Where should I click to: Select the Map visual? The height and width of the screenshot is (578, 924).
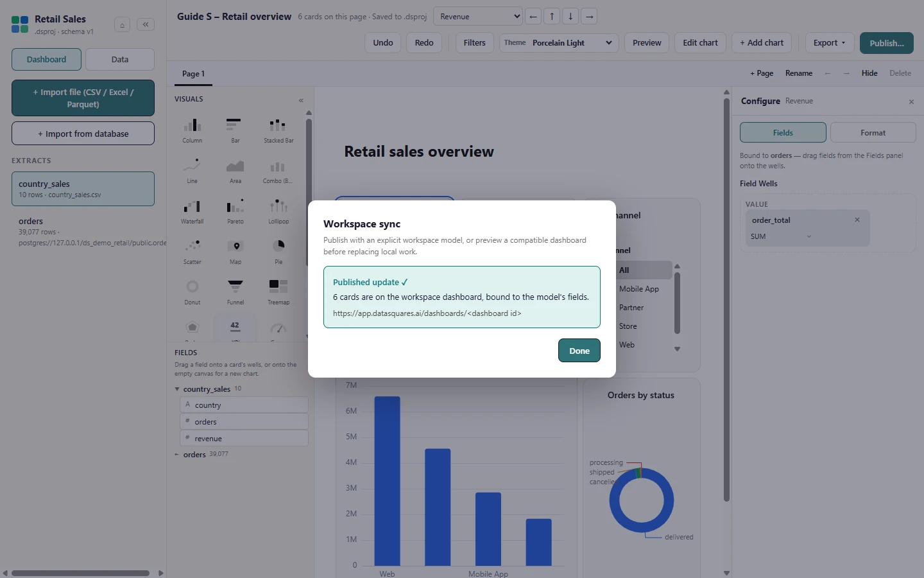click(x=235, y=251)
